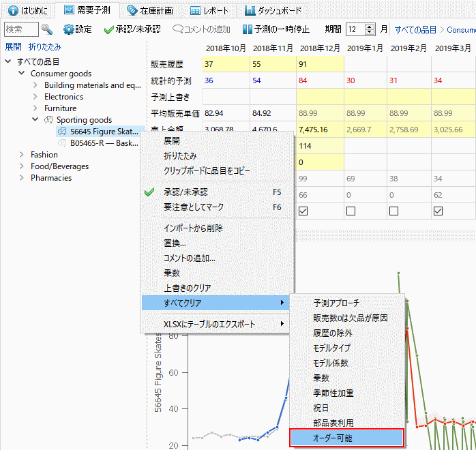Image resolution: width=476 pixels, height=450 pixels.
Task: Click the search input field
Action: [20, 29]
